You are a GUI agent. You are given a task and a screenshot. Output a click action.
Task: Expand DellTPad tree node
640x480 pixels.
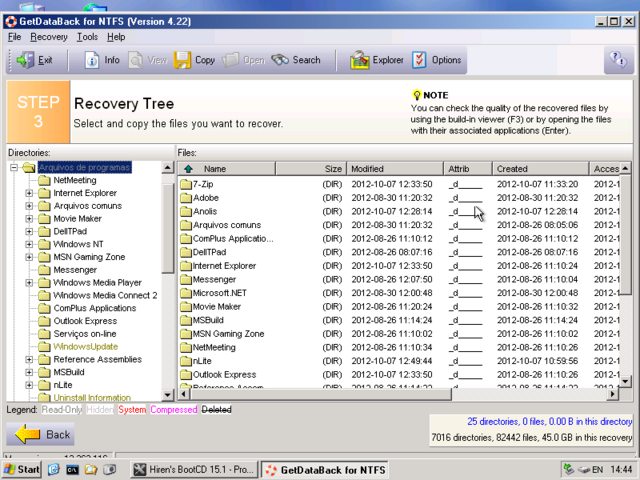click(29, 231)
